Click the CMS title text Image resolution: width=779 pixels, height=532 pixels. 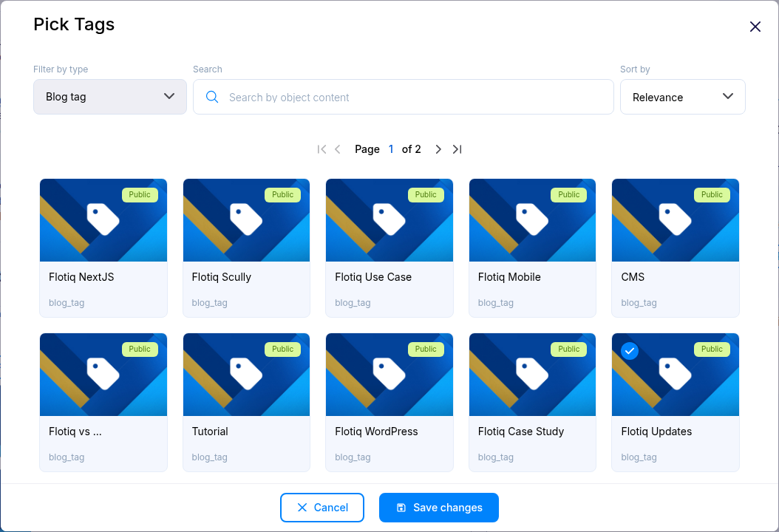point(633,277)
